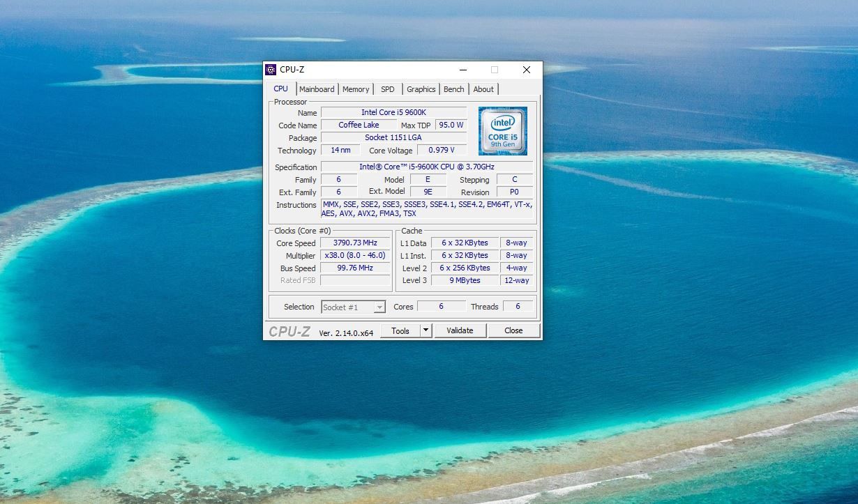Click the Bus Speed value 99.76 MHz
Screen dimensions: 858x504
pos(355,268)
